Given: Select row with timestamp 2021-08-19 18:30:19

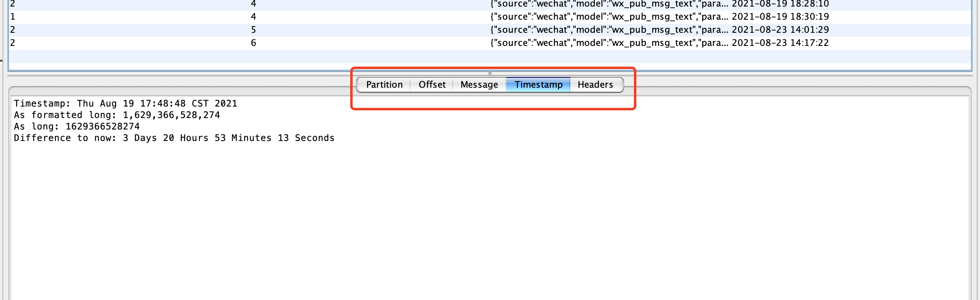Looking at the screenshot, I should (x=490, y=17).
